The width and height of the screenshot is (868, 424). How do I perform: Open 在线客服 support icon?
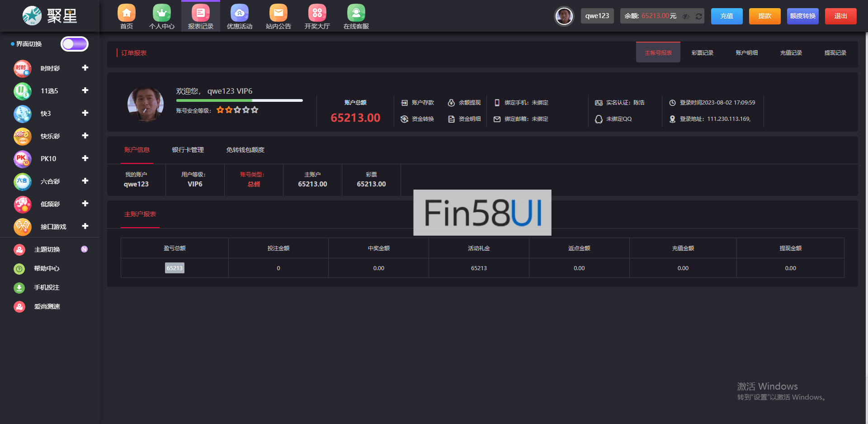pos(356,13)
